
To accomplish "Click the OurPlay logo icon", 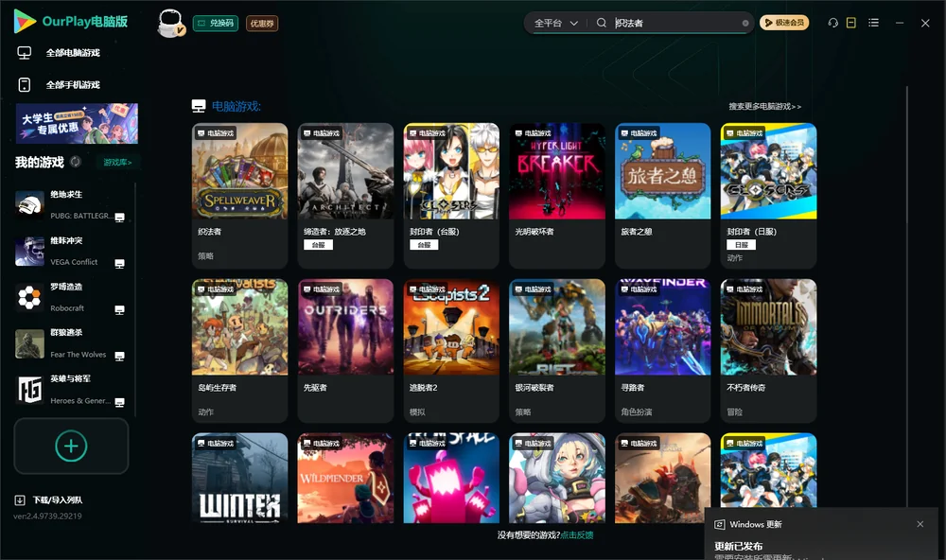I will click(25, 21).
